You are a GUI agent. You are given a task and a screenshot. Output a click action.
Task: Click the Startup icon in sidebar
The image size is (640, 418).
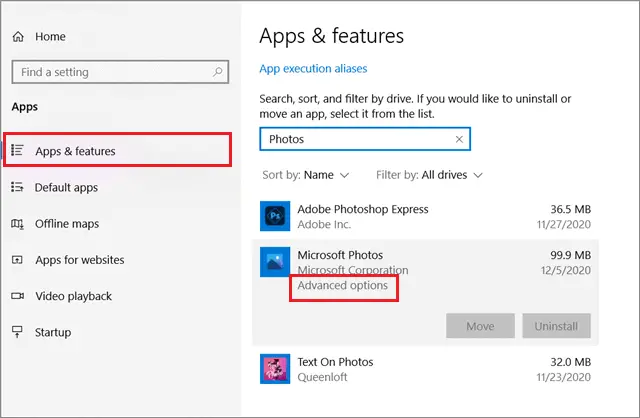(x=17, y=332)
